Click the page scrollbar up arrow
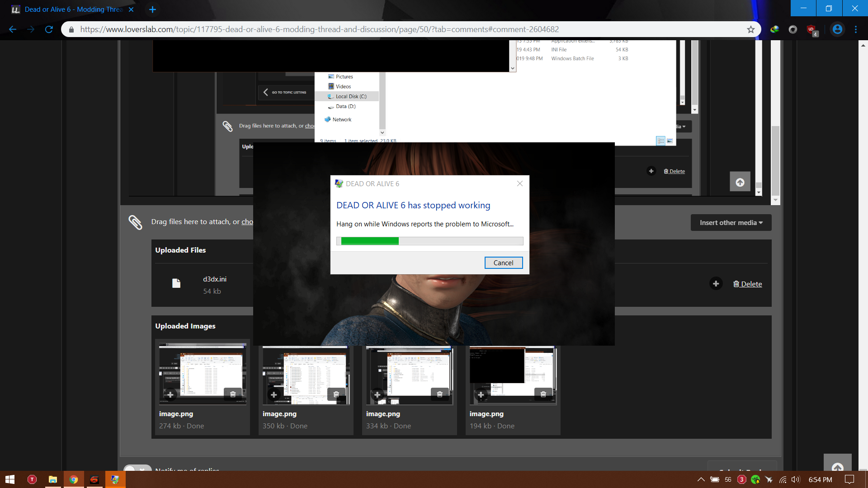Image resolution: width=868 pixels, height=488 pixels. coord(863,45)
